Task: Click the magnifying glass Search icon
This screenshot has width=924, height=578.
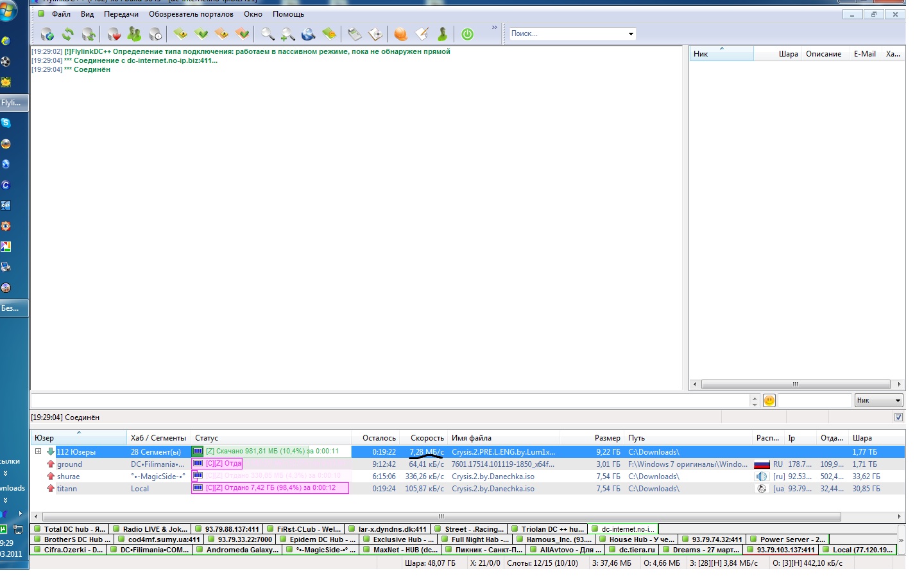Action: click(x=268, y=34)
